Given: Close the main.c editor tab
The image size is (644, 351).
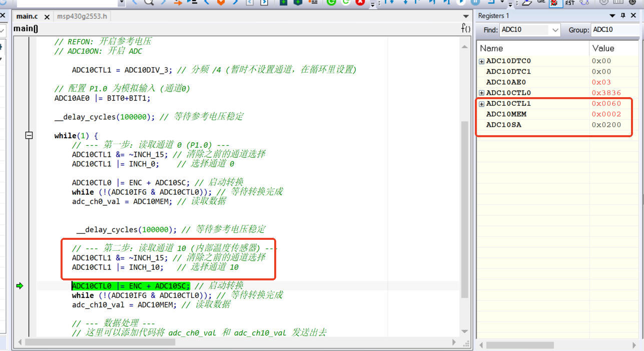Looking at the screenshot, I should (x=48, y=17).
